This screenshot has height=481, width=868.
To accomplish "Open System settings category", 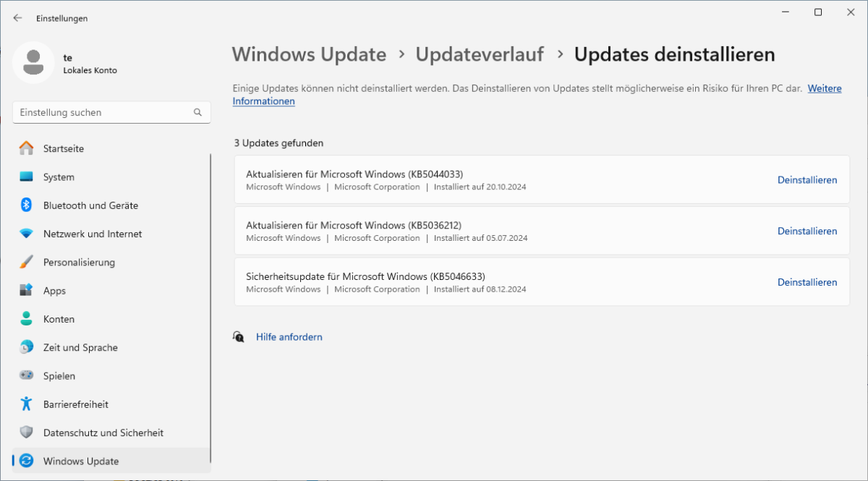I will [x=59, y=177].
